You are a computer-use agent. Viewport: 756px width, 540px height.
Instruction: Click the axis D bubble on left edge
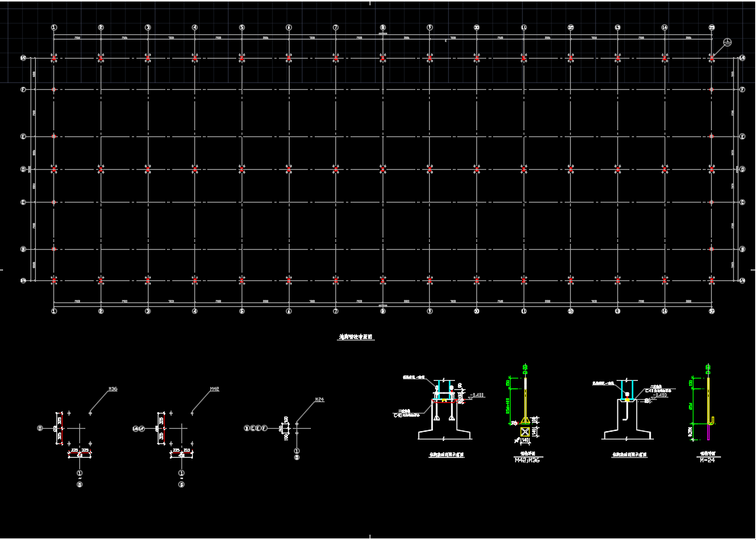coord(24,169)
